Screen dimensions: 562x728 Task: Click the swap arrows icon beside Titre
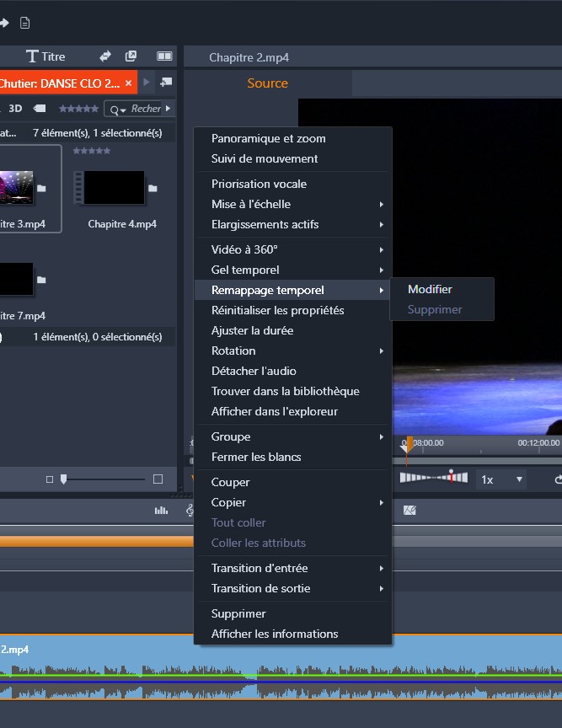coord(105,56)
